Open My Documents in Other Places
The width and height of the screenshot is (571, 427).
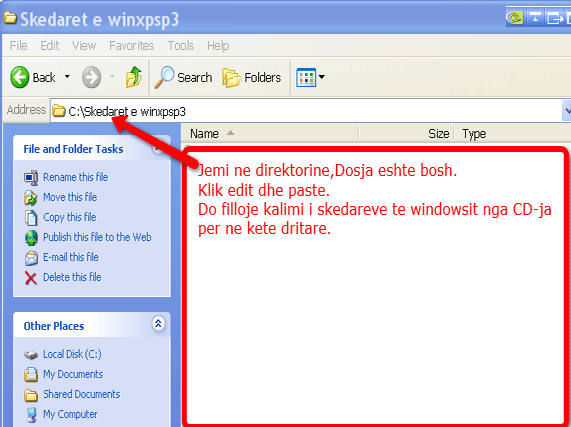pos(73,374)
